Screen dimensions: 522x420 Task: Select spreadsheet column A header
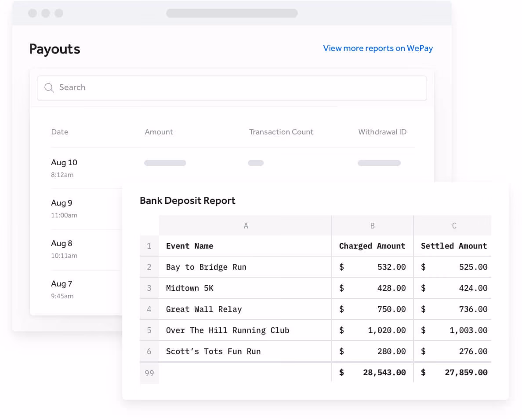tap(245, 226)
